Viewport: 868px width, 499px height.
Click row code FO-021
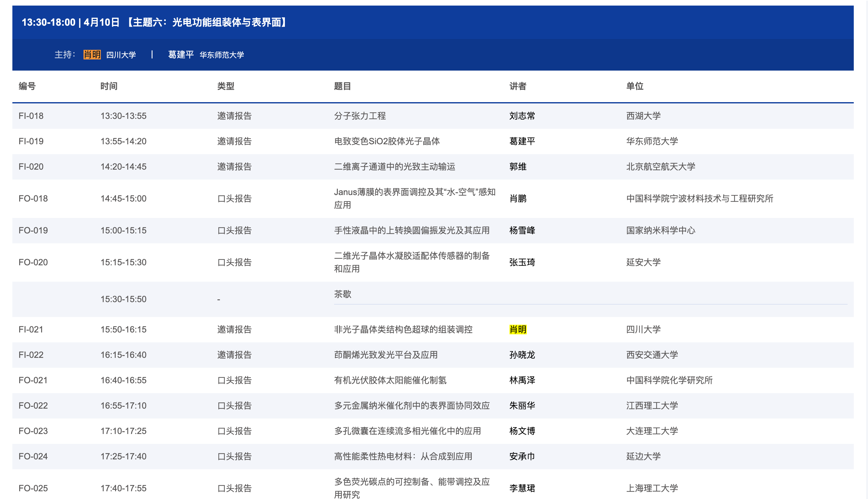click(33, 380)
